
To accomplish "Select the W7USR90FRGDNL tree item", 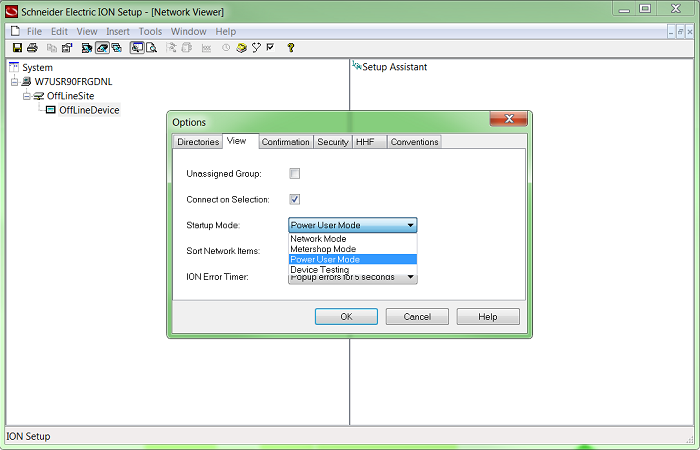I will (74, 82).
